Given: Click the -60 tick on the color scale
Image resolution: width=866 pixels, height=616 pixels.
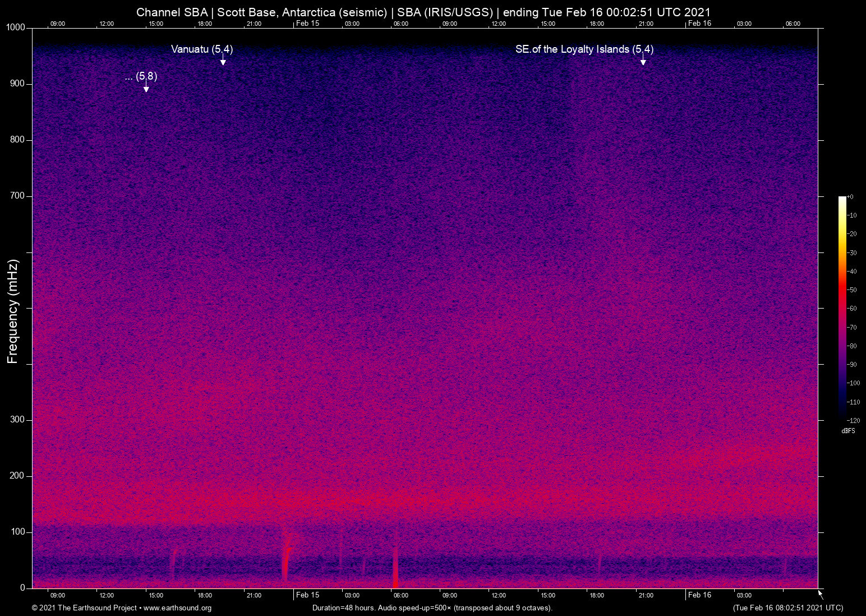Looking at the screenshot, I should [x=853, y=309].
